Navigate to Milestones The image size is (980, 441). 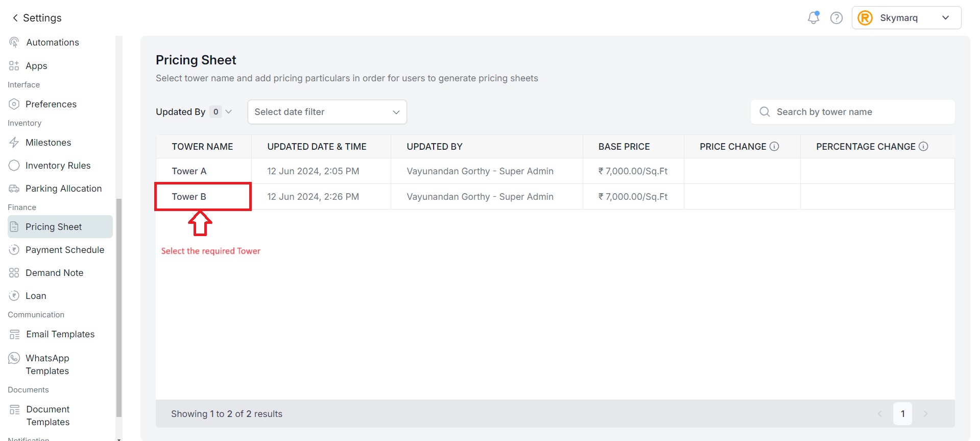pyautogui.click(x=49, y=143)
